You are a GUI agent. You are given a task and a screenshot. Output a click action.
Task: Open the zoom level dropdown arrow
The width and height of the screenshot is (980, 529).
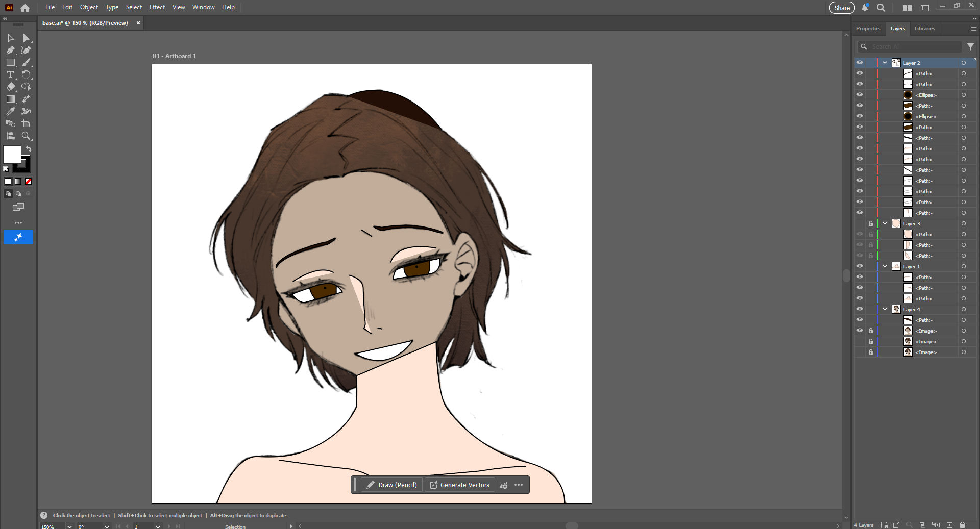coord(69,526)
